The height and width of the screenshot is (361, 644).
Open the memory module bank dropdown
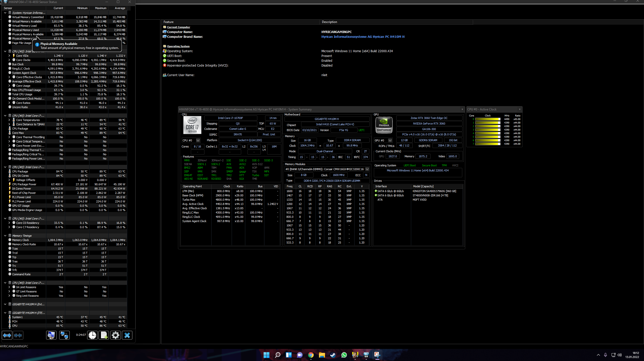point(367,169)
